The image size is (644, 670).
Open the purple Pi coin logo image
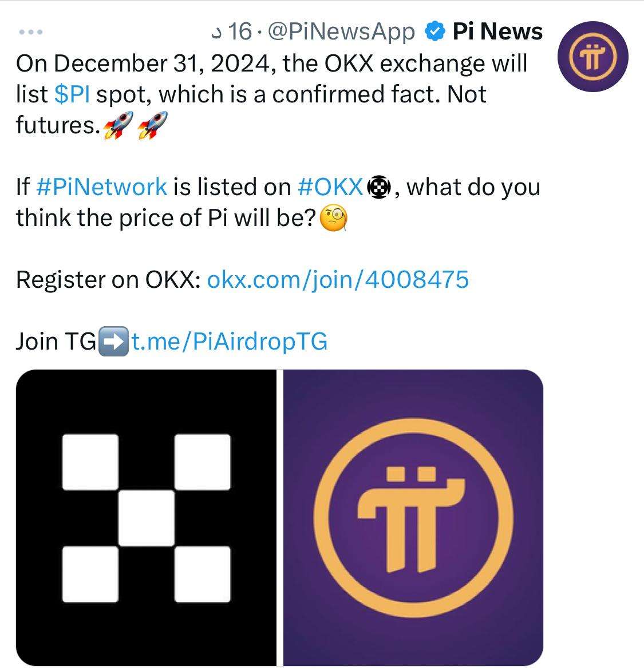click(413, 518)
